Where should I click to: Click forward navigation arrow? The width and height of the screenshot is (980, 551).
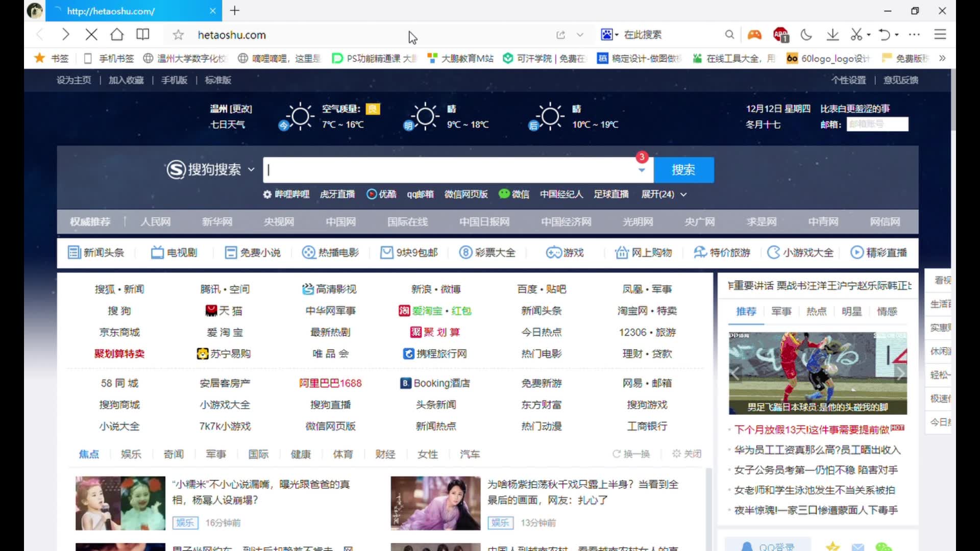pyautogui.click(x=65, y=35)
